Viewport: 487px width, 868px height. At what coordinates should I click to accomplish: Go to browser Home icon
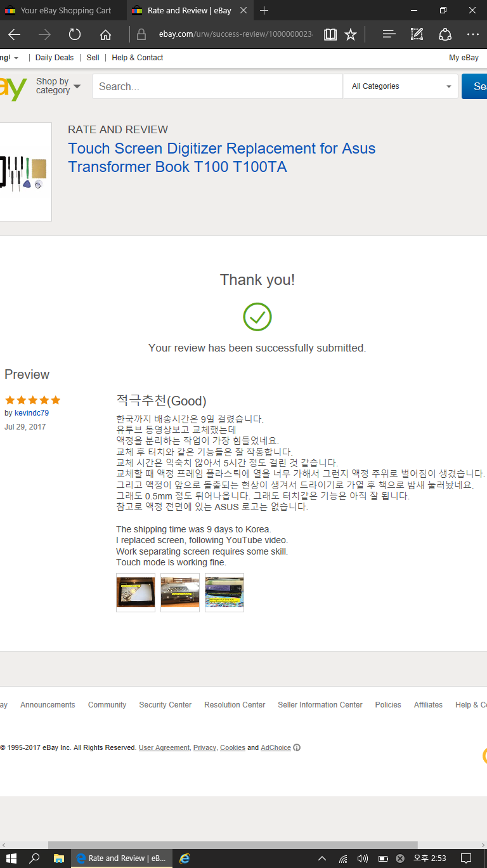105,34
